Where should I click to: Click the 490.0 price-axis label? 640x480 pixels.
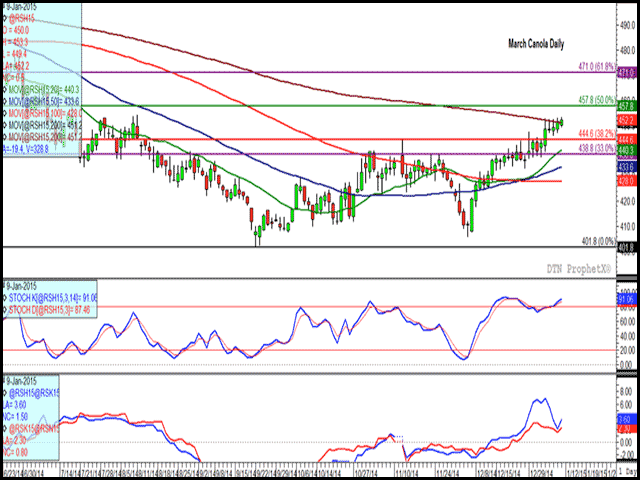628,25
